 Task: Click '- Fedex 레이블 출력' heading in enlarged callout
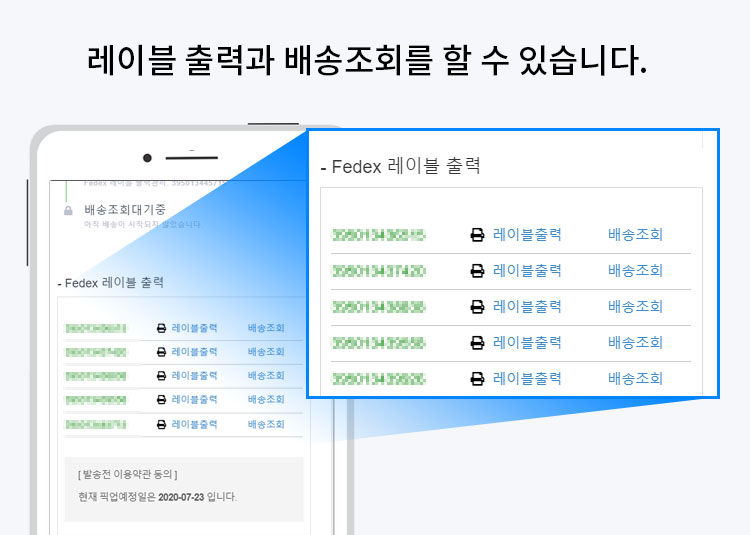[400, 166]
